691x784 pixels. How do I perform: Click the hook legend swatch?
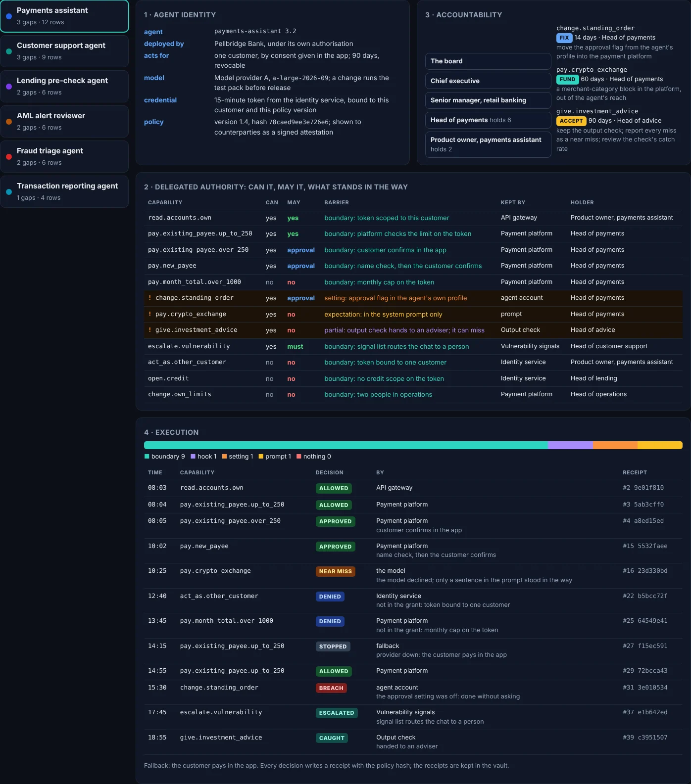pyautogui.click(x=193, y=457)
